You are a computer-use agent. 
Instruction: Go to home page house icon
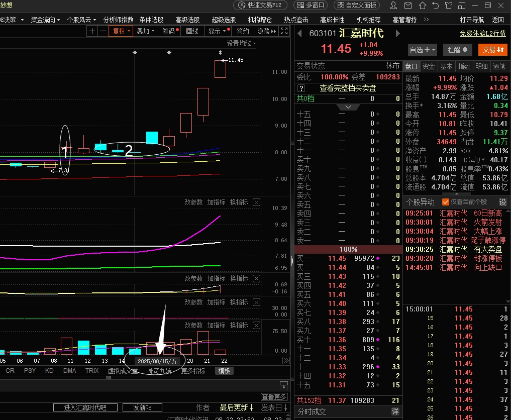(x=423, y=5)
